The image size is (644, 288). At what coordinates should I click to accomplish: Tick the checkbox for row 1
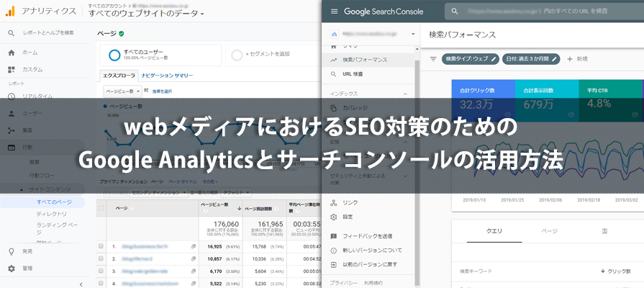pyautogui.click(x=101, y=246)
